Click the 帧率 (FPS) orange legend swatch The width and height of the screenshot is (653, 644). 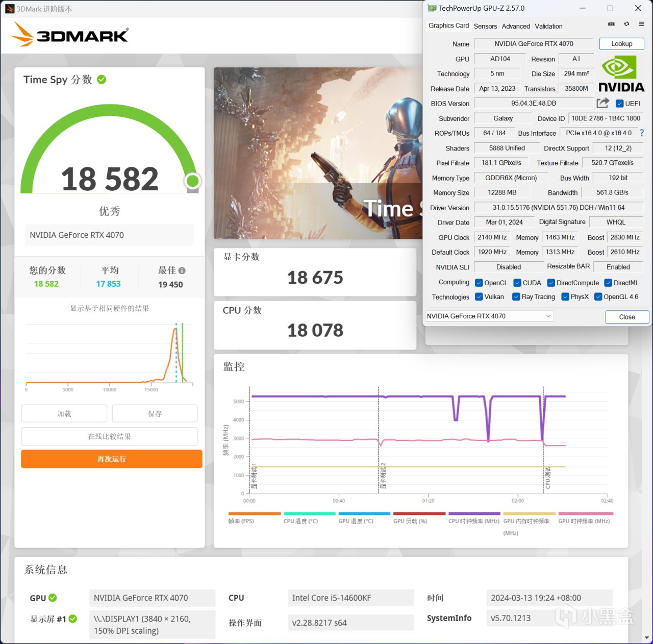tap(255, 513)
